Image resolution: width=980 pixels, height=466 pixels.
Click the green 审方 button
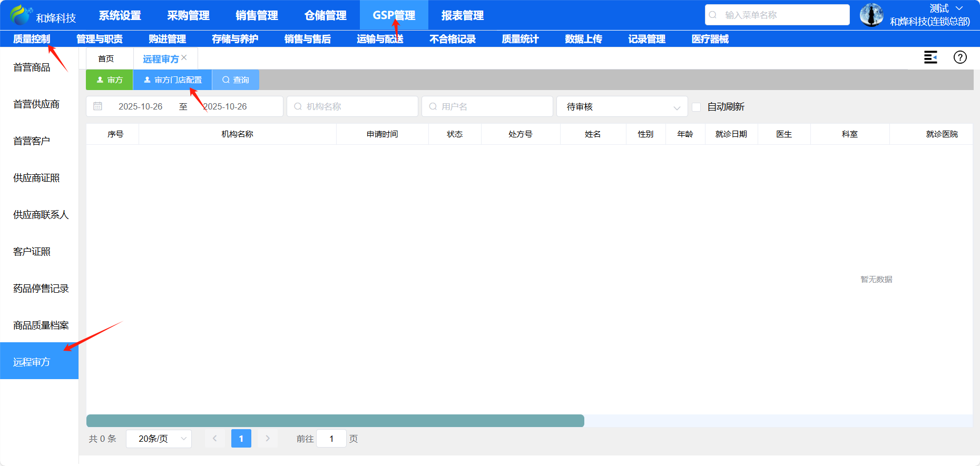click(110, 80)
